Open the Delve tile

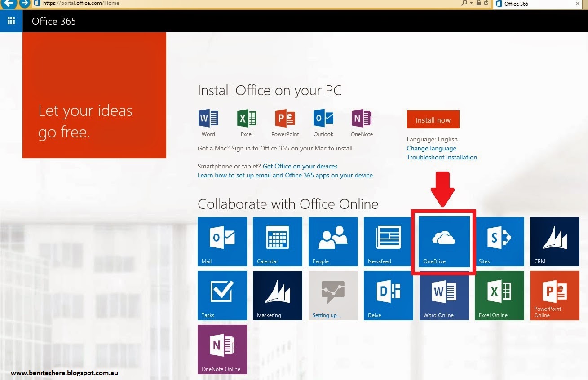[389, 296]
